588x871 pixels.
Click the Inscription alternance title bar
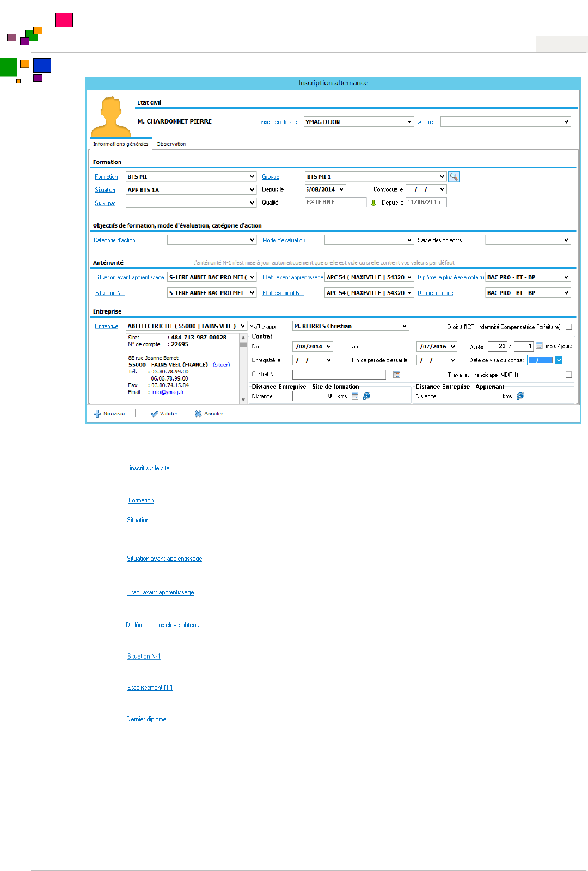click(333, 83)
